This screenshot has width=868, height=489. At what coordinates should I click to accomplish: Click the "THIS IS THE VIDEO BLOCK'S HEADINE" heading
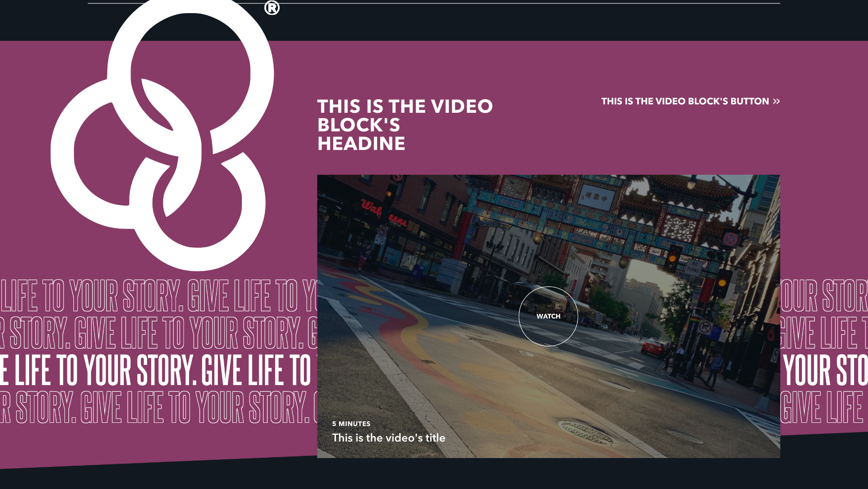coord(405,125)
